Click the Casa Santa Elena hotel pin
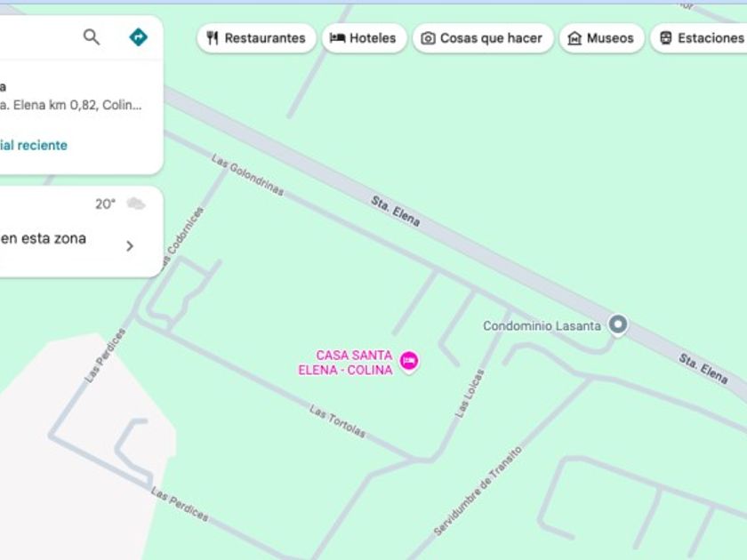 (409, 362)
